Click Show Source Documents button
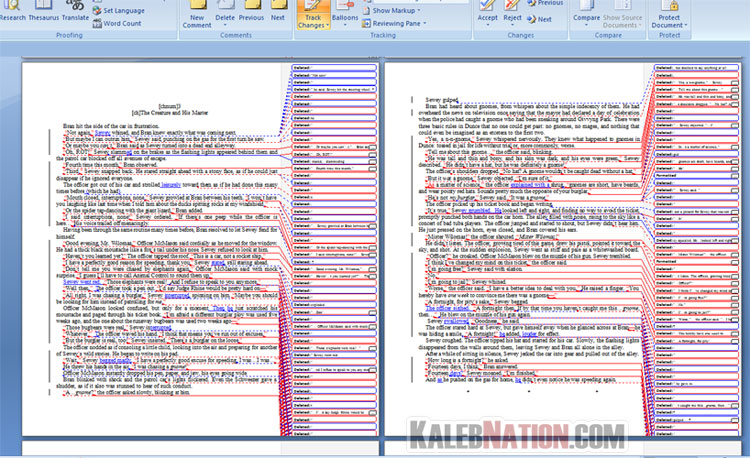750x458 pixels. [x=622, y=14]
